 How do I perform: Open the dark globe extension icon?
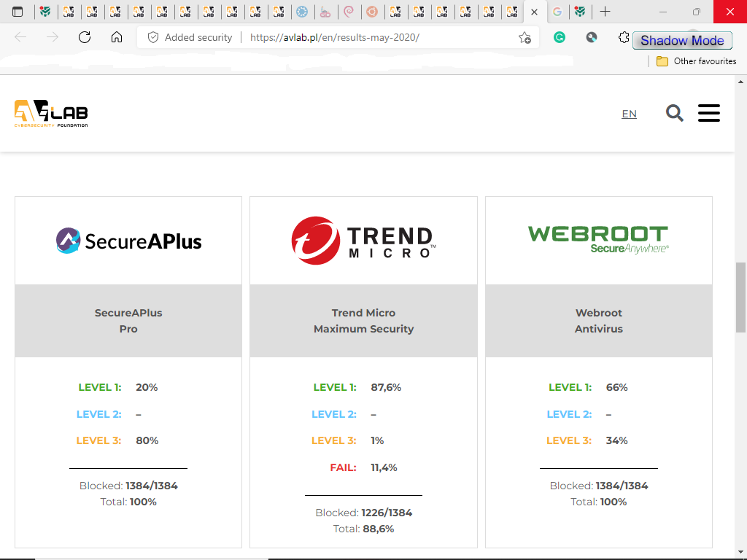(591, 37)
